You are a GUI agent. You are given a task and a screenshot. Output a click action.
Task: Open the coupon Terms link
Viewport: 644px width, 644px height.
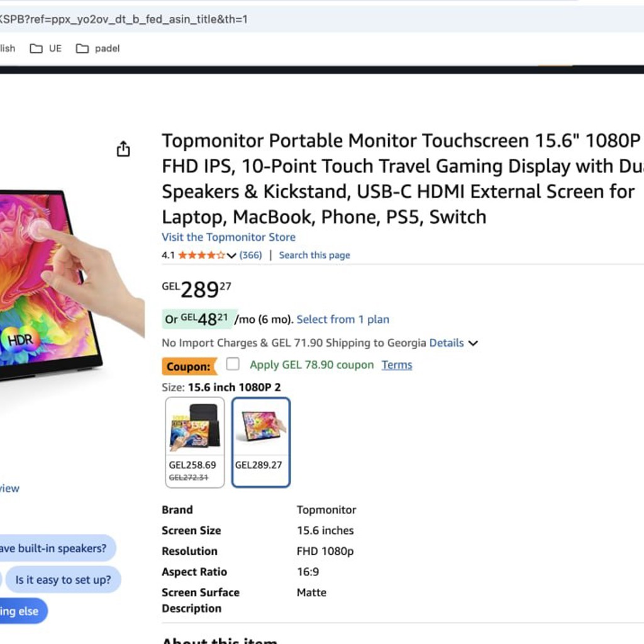click(x=397, y=365)
